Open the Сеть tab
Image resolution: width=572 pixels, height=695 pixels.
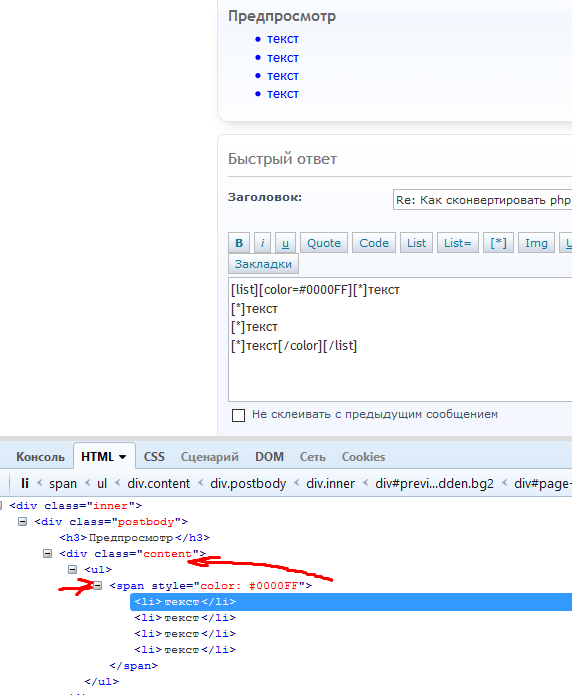[x=313, y=457]
